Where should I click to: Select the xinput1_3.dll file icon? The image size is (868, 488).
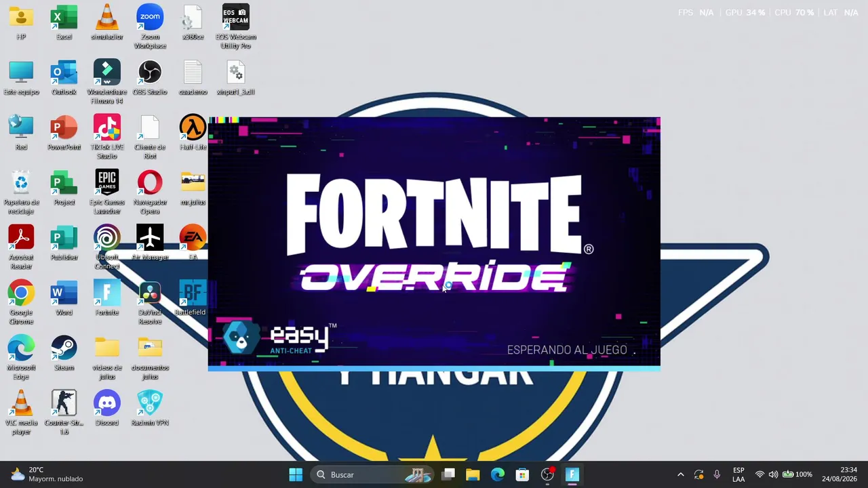click(x=236, y=78)
